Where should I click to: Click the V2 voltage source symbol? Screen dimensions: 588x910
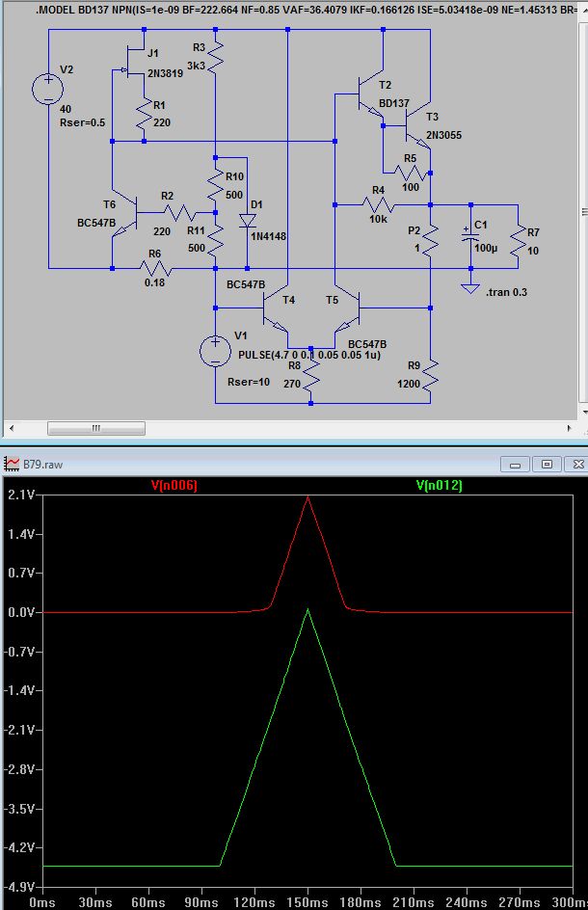click(48, 89)
